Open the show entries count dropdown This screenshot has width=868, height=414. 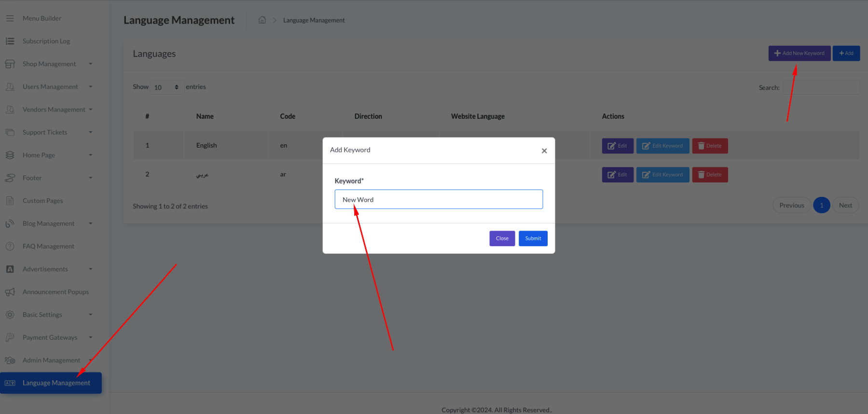(x=166, y=87)
